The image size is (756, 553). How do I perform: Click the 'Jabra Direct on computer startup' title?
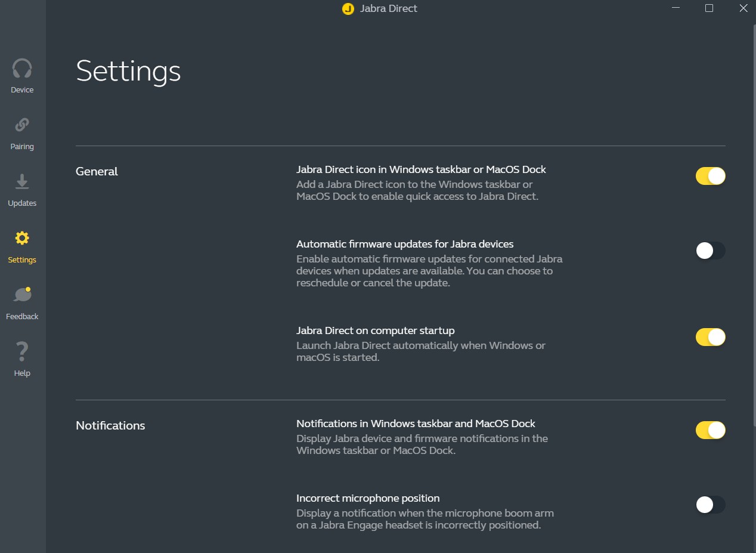[375, 330]
